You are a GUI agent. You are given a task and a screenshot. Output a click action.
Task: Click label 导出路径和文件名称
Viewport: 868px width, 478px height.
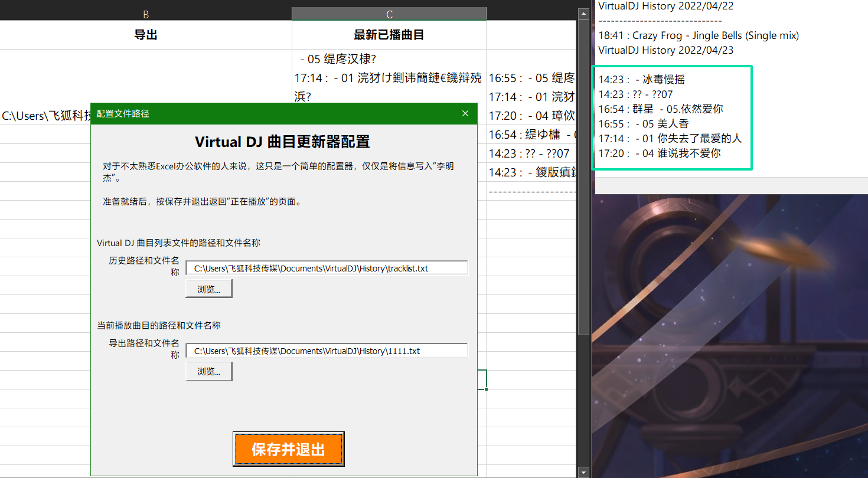[x=144, y=349]
